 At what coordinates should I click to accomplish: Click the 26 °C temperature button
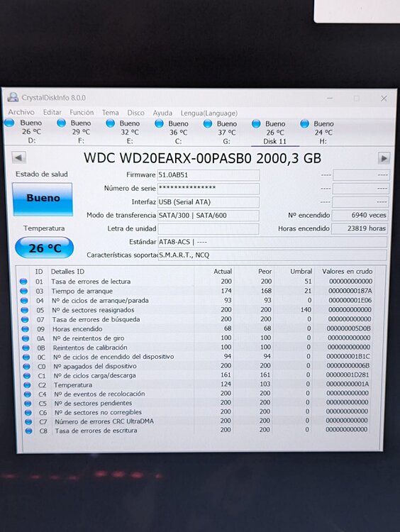(44, 248)
